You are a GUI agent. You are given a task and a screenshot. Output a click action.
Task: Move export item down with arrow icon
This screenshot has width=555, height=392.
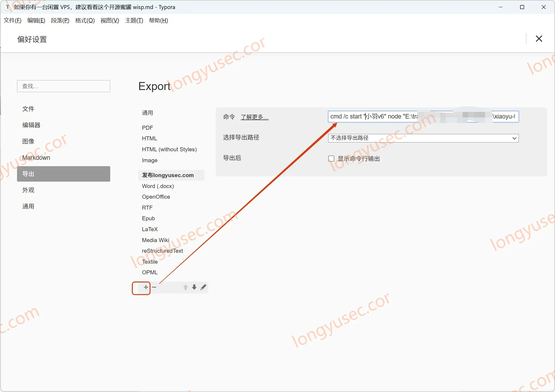click(x=194, y=287)
